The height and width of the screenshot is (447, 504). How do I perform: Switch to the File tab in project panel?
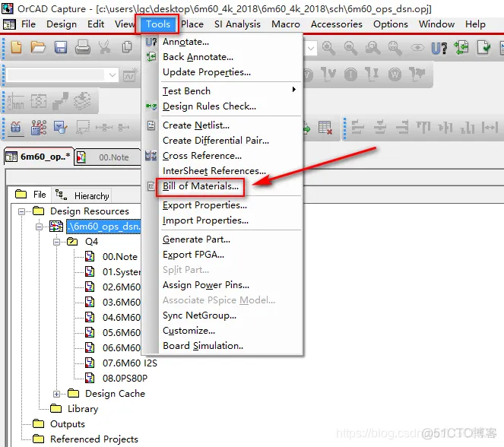(x=30, y=195)
